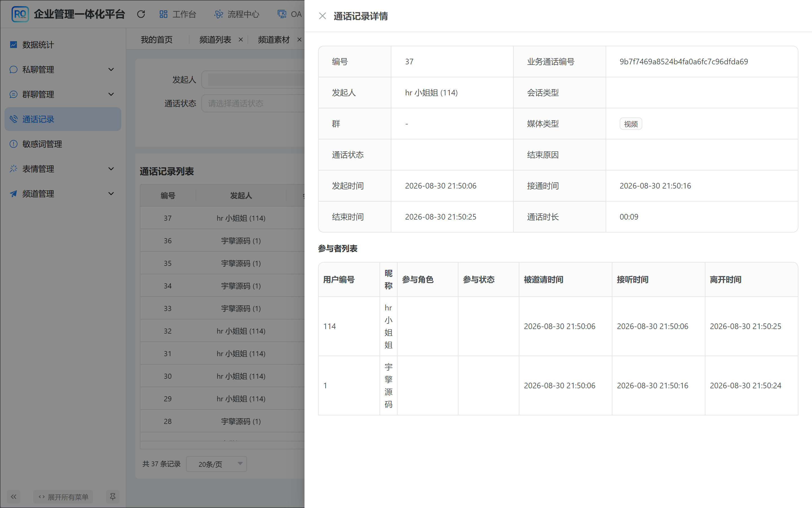This screenshot has width=812, height=508.
Task: Click the OA monitor icon
Action: tap(282, 14)
